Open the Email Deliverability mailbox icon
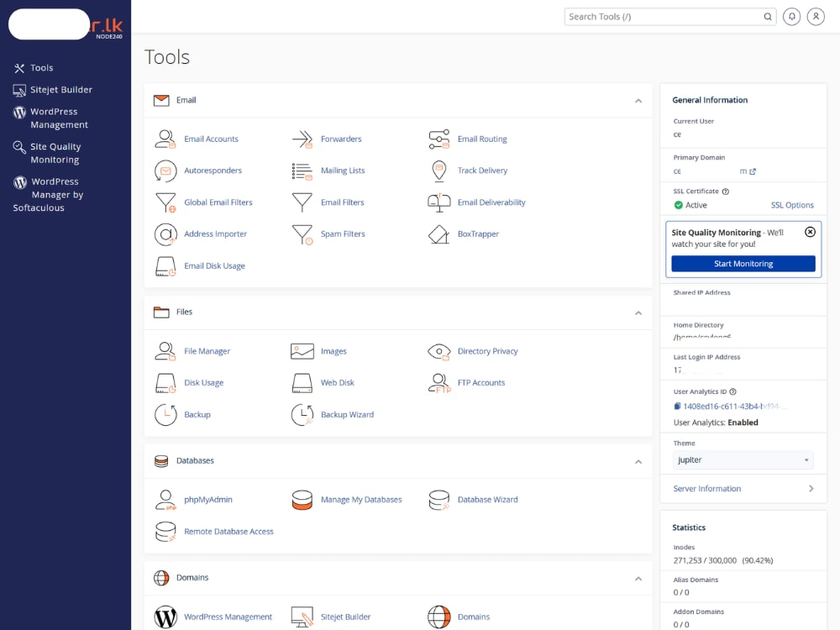 pyautogui.click(x=438, y=202)
